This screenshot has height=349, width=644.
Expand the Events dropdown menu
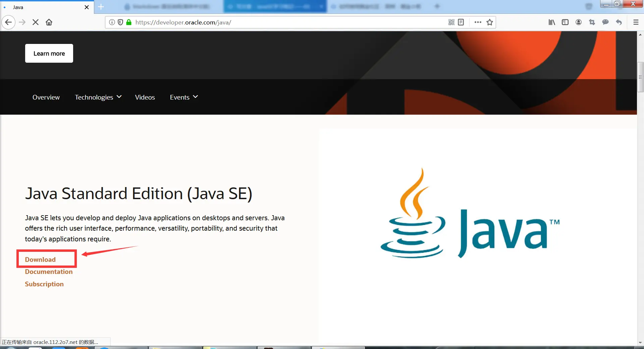pos(184,97)
